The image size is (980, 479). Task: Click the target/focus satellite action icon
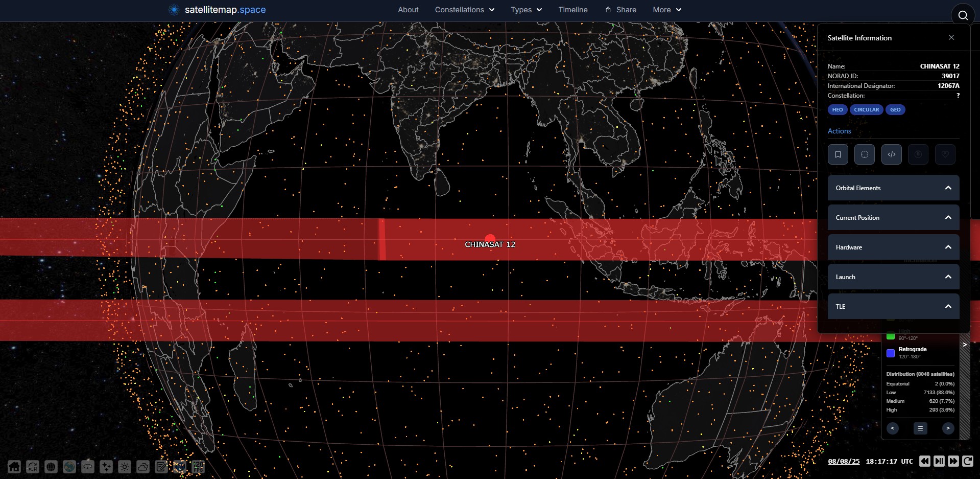coord(865,154)
